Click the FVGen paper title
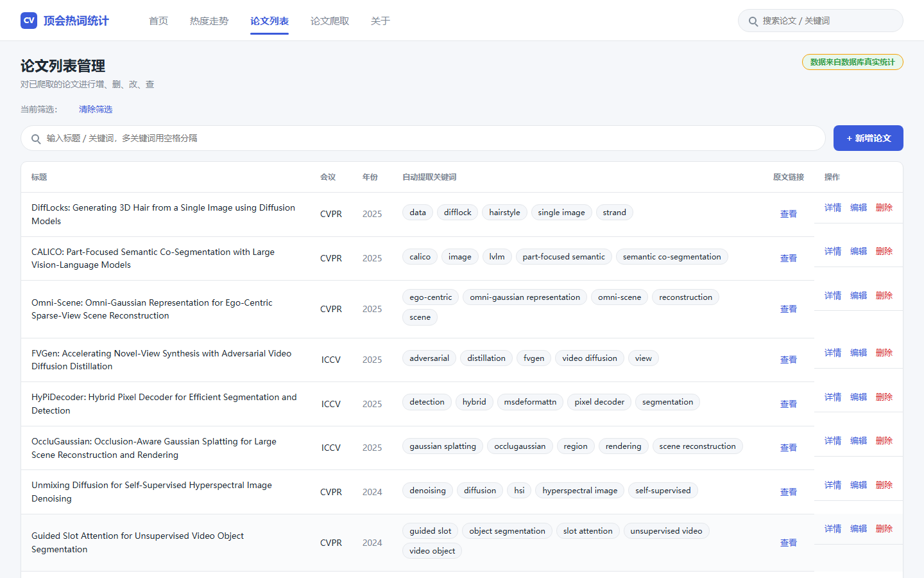Screen dimensions: 924x578 click(162, 360)
